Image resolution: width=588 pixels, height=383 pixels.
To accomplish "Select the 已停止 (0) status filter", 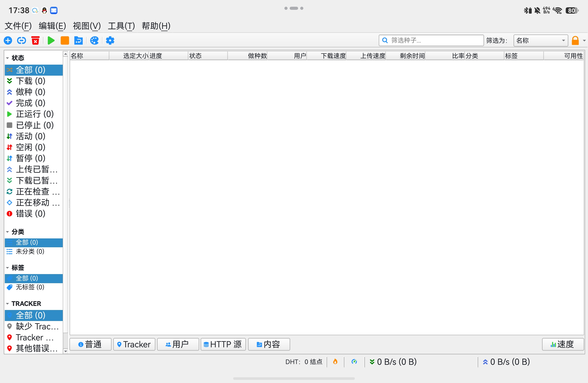I will 34,125.
